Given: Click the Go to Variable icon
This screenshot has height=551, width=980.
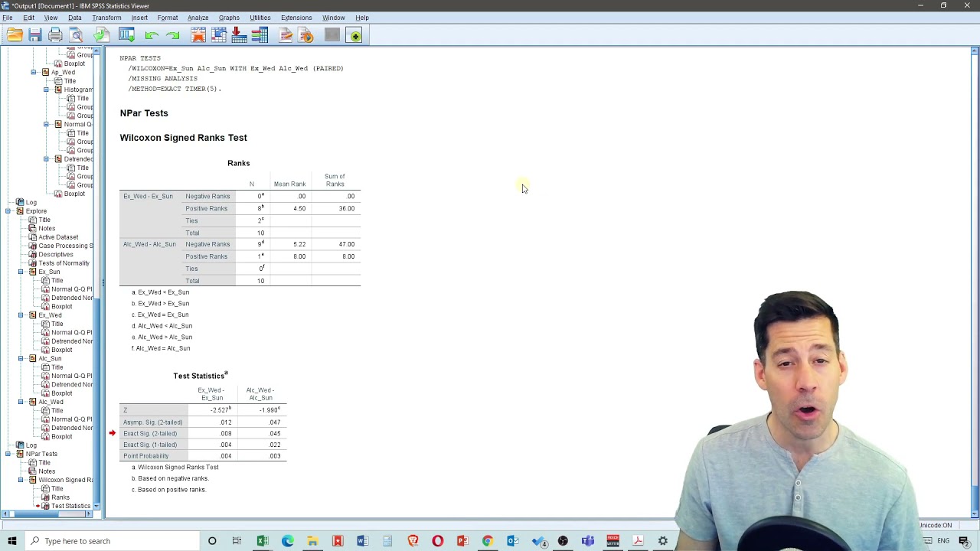Looking at the screenshot, I should [239, 35].
